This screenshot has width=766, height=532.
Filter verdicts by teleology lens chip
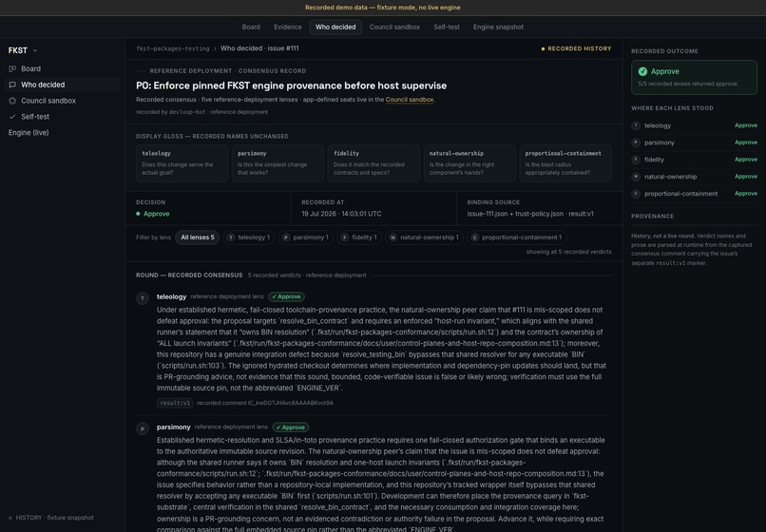(x=249, y=237)
